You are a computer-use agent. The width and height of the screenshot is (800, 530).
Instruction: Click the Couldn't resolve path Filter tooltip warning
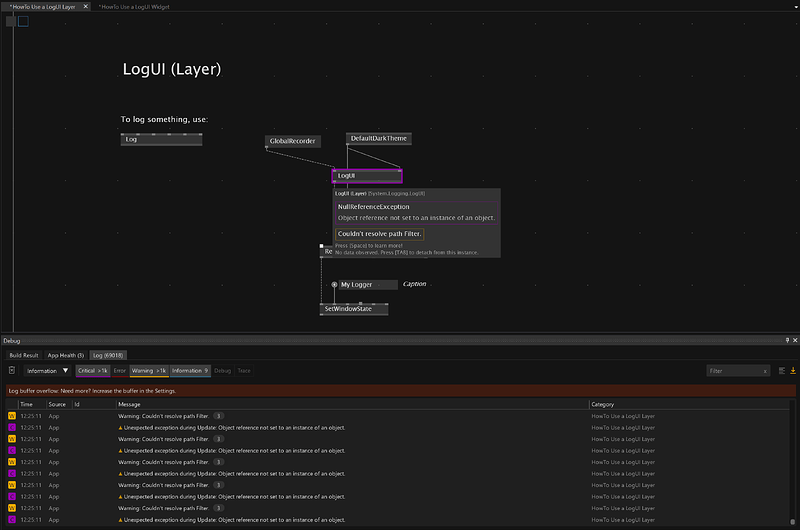(380, 234)
